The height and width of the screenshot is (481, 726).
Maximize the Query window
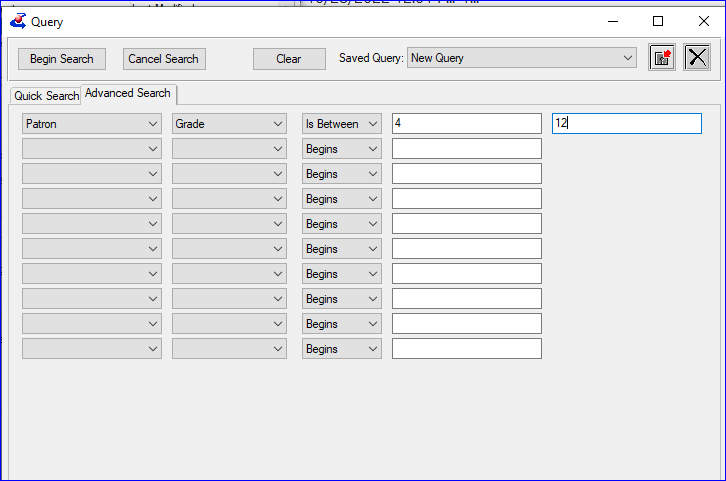(x=657, y=21)
